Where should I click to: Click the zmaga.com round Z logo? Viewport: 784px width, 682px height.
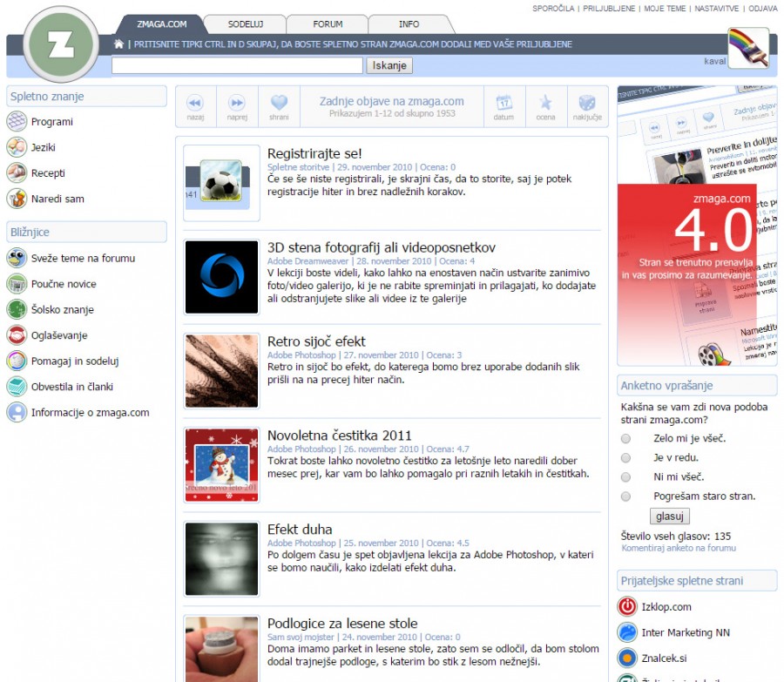point(61,47)
